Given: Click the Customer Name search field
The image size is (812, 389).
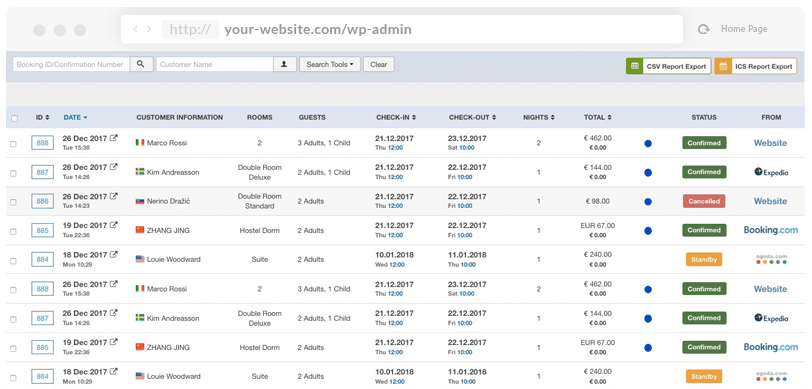Looking at the screenshot, I should (214, 65).
